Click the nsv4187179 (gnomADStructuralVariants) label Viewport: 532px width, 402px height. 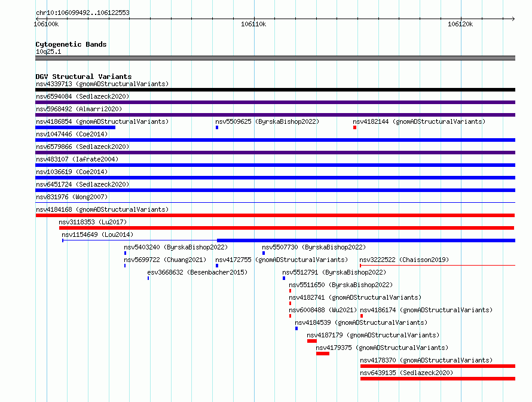pyautogui.click(x=373, y=335)
